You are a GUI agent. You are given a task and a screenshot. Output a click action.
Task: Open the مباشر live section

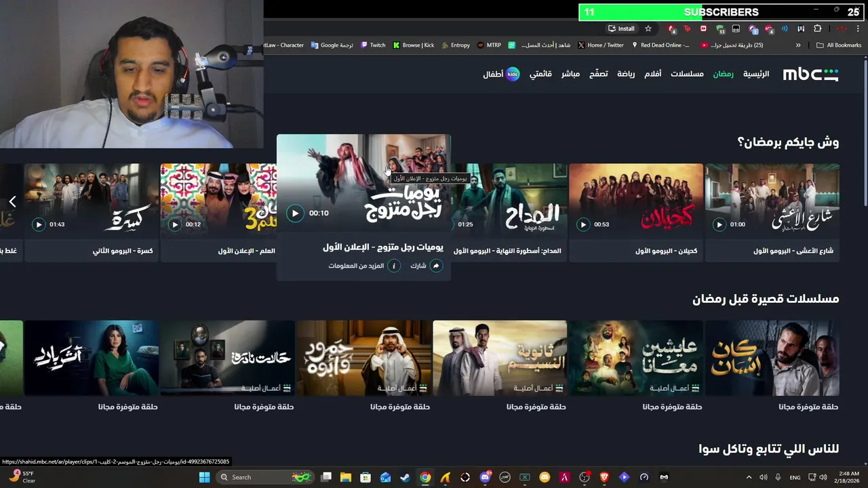(570, 74)
